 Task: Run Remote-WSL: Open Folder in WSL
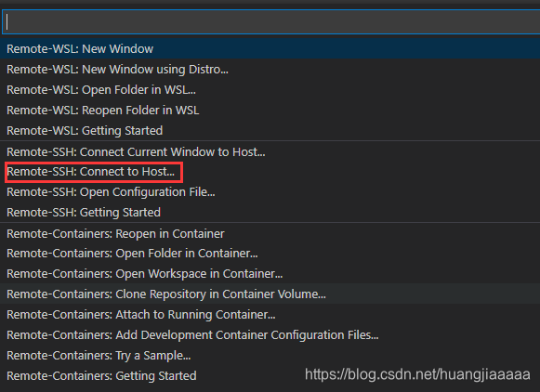pos(270,90)
